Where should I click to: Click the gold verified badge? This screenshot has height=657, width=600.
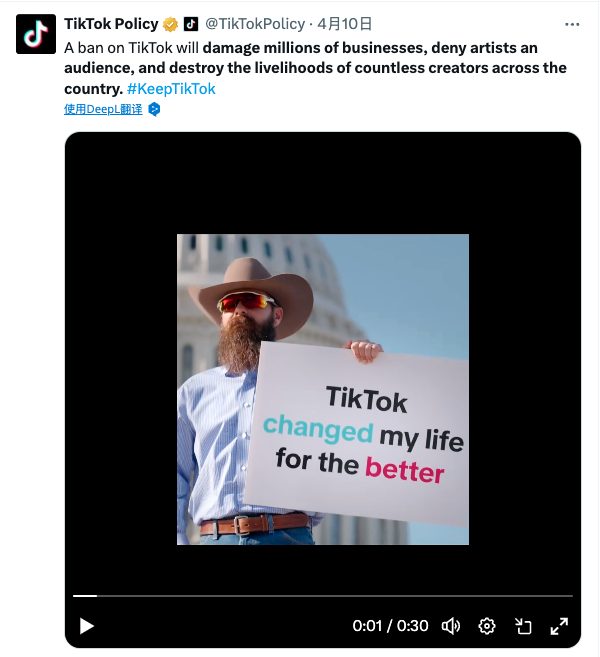click(170, 24)
